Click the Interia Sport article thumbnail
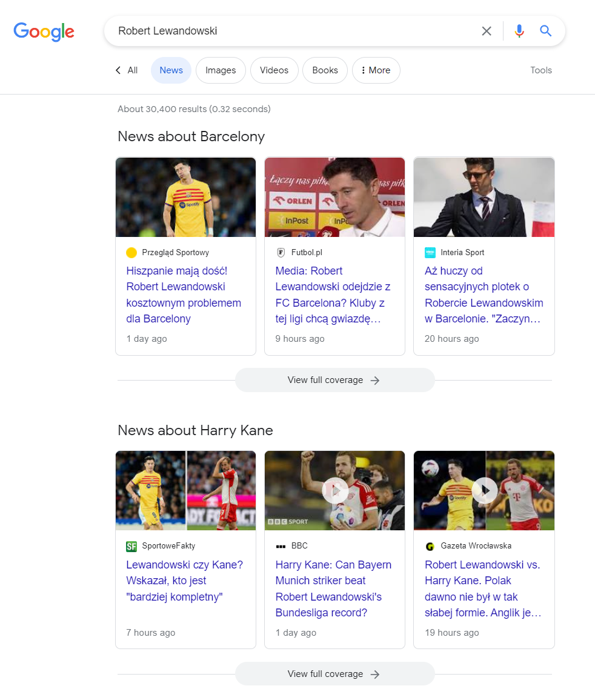The width and height of the screenshot is (595, 700). pyautogui.click(x=484, y=197)
